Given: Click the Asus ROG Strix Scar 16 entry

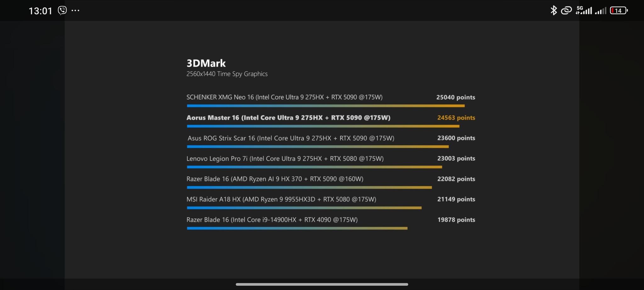Looking at the screenshot, I should 291,138.
